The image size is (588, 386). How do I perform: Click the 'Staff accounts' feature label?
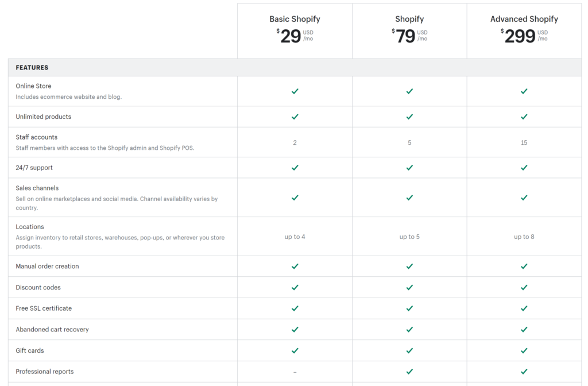tap(36, 137)
